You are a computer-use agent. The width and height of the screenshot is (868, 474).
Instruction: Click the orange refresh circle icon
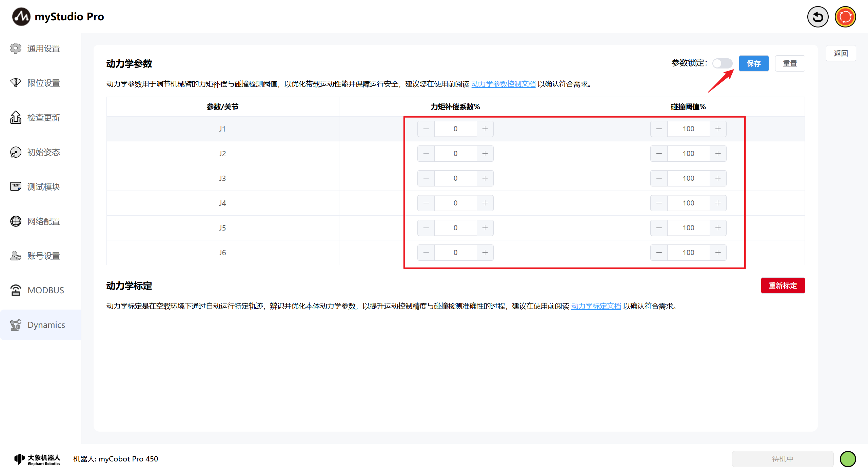(x=845, y=17)
